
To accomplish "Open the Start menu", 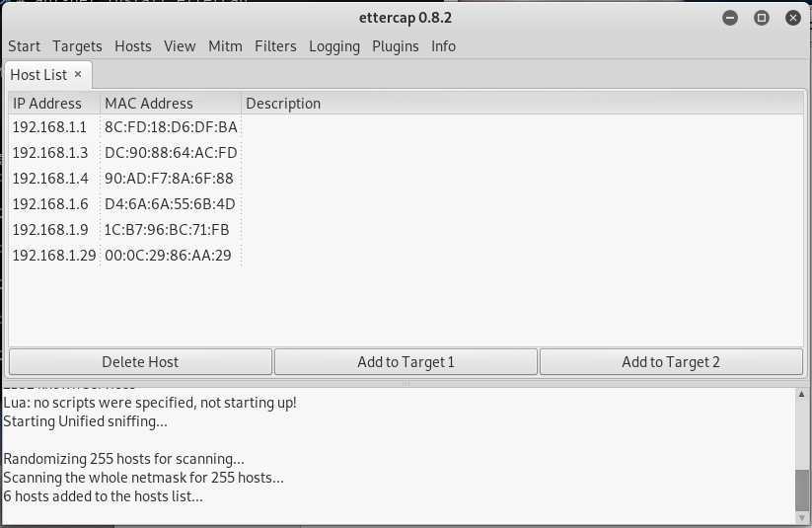I will pos(24,46).
